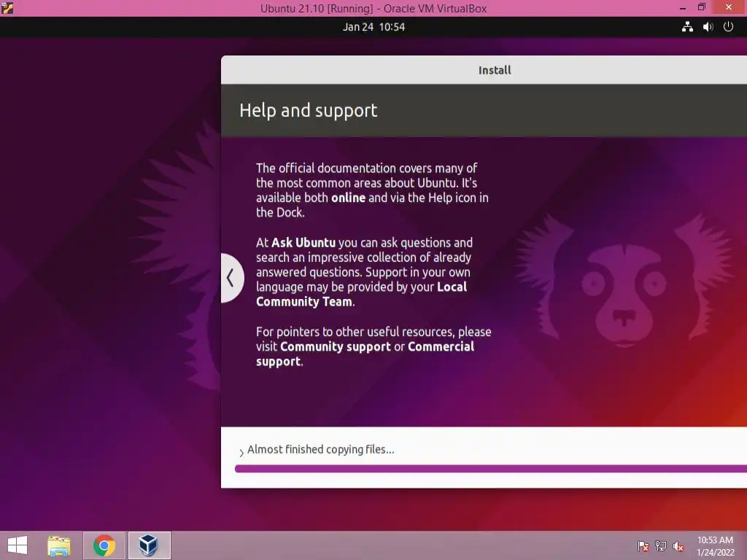Open the Ubuntu network status icon
Screen dimensions: 747x560
(x=687, y=27)
